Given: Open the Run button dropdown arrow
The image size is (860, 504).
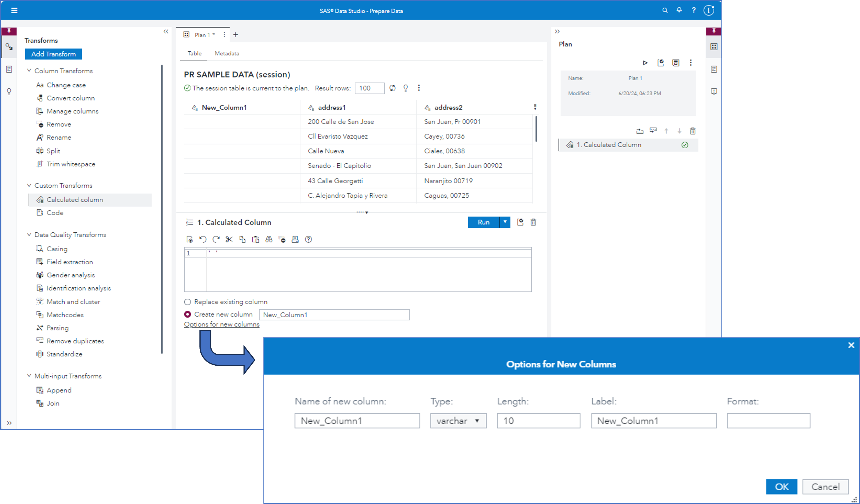Looking at the screenshot, I should tap(505, 222).
